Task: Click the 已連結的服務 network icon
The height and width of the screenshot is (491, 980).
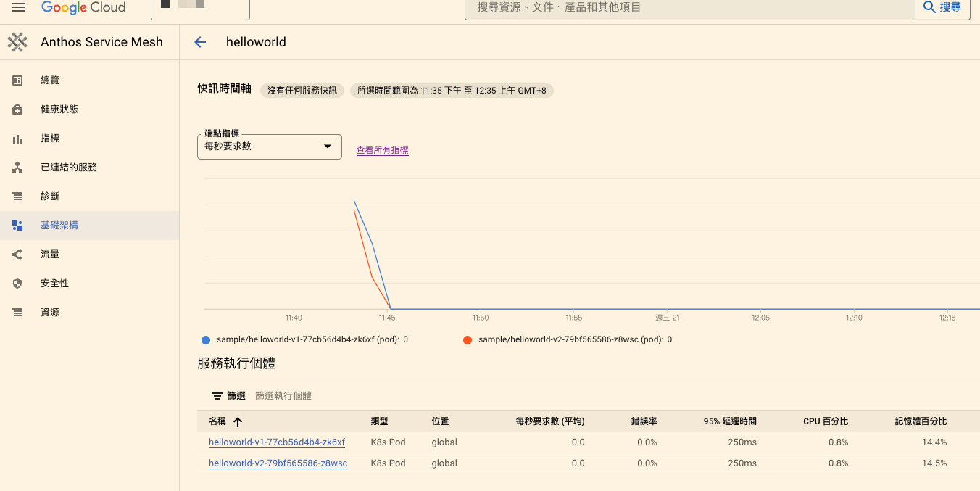Action: (17, 168)
